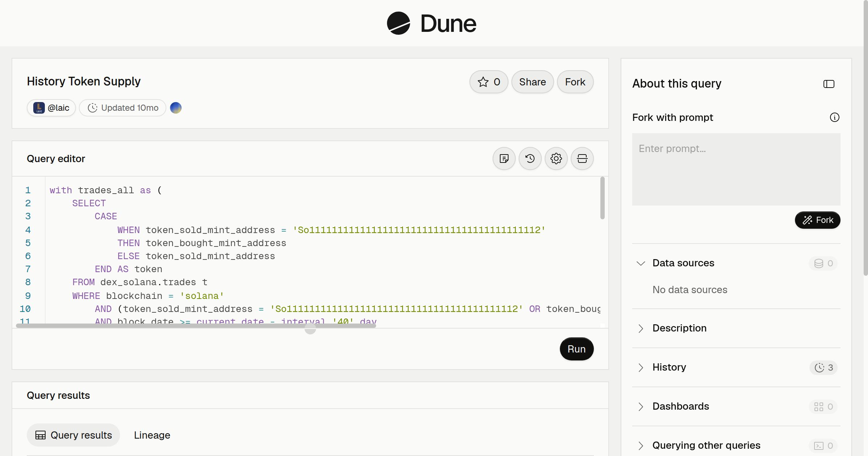Click the editor vertical scrollbar
This screenshot has height=456, width=868.
click(x=602, y=198)
